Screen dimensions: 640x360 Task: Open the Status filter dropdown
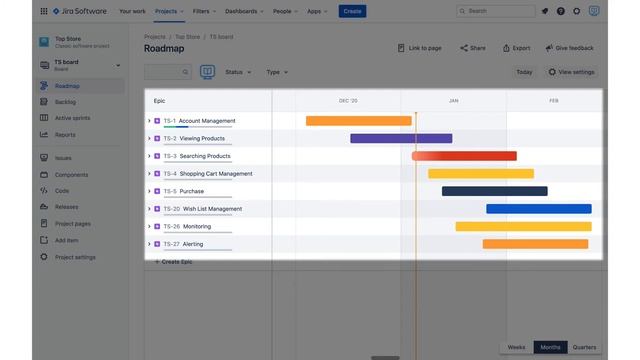[x=238, y=72]
